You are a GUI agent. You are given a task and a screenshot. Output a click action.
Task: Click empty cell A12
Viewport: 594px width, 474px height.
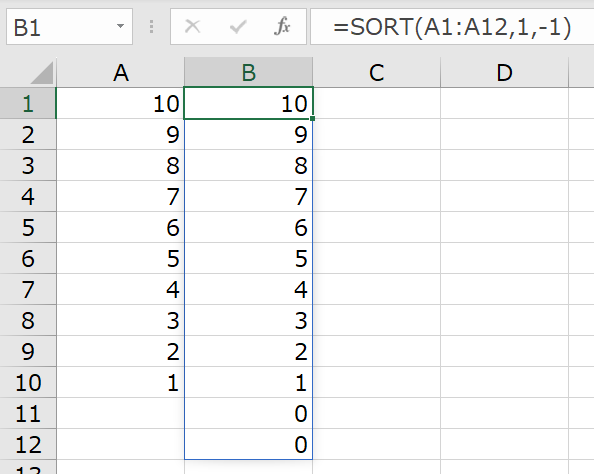pyautogui.click(x=120, y=444)
